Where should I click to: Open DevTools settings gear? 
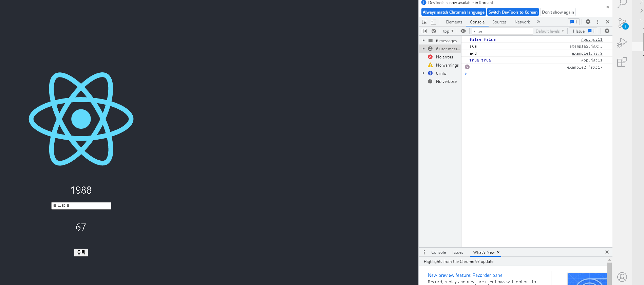click(588, 22)
